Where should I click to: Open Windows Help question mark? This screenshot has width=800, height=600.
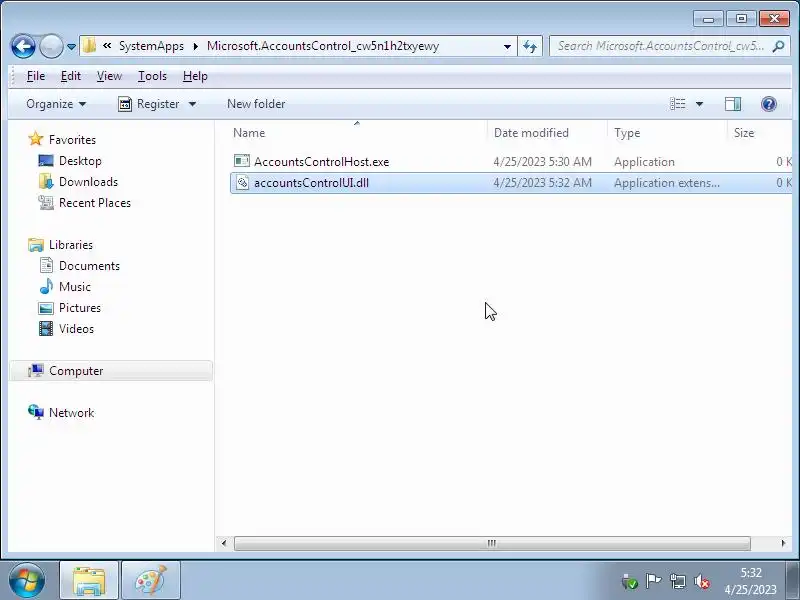coord(768,104)
